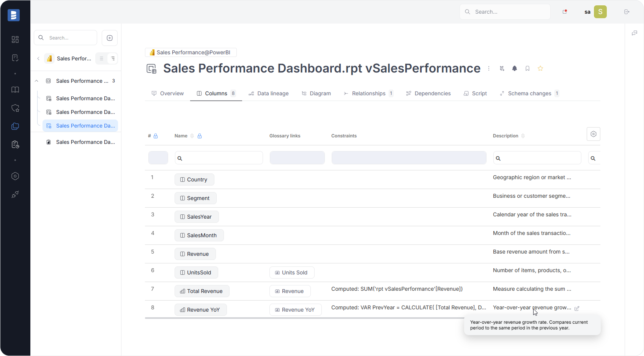This screenshot has height=356, width=644.
Task: Open the Total Revenue column chip
Action: pos(202,291)
